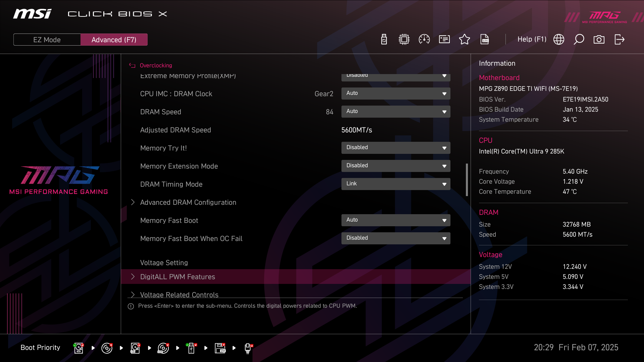Switch to EZ Mode
644x362 pixels.
[47, 40]
